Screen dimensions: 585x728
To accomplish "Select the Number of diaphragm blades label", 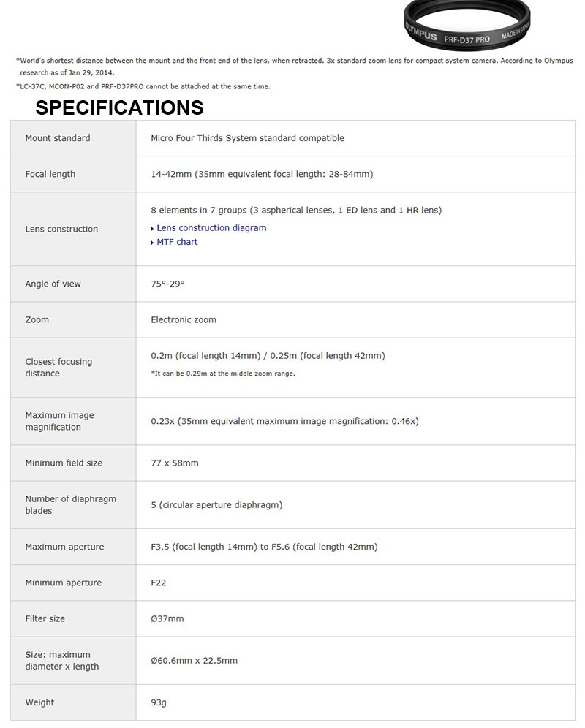I will [70, 505].
